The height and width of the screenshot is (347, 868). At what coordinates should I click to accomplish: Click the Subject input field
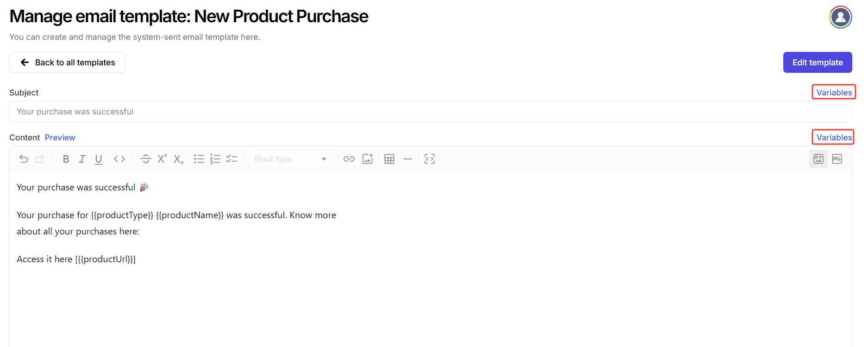coord(430,112)
